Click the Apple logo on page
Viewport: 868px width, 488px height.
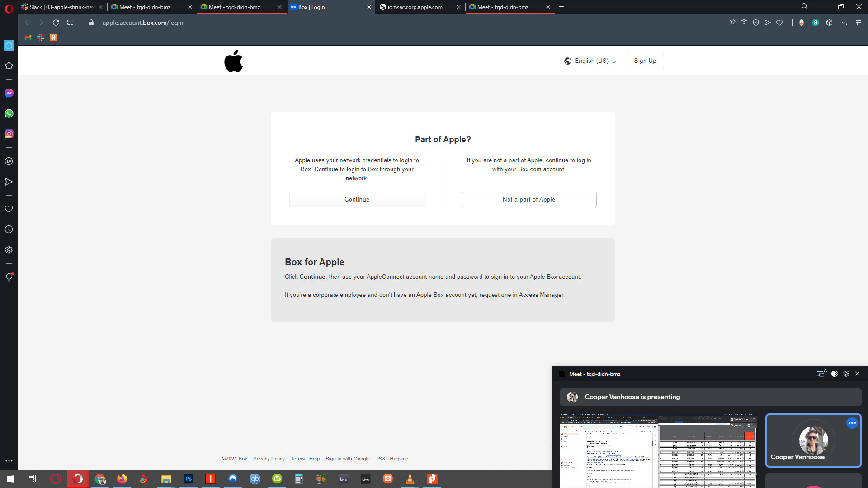[234, 61]
